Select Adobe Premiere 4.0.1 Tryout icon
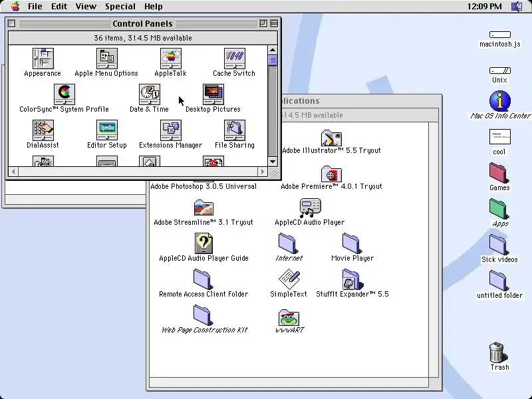532x399 pixels. pyautogui.click(x=331, y=174)
